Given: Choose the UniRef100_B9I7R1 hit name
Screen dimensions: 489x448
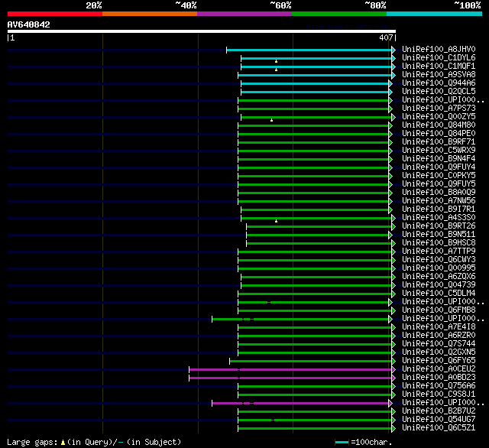Looking at the screenshot, I should coord(439,209).
